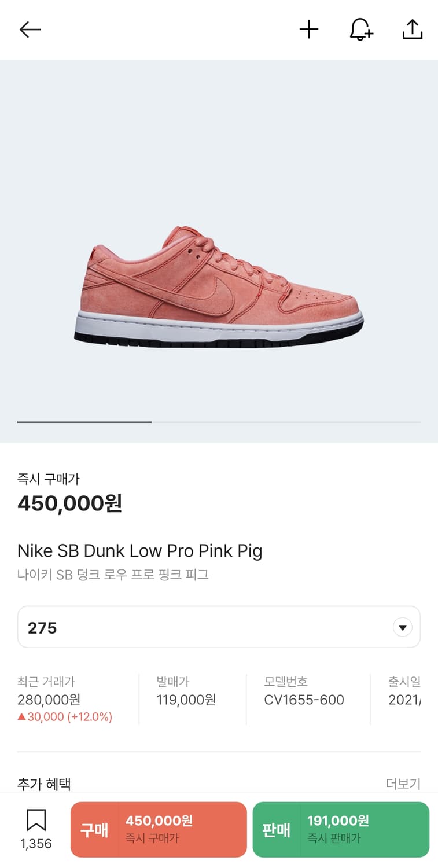This screenshot has height=868, width=438.
Task: Tap the 추가 혜택 section header
Action: click(x=44, y=784)
